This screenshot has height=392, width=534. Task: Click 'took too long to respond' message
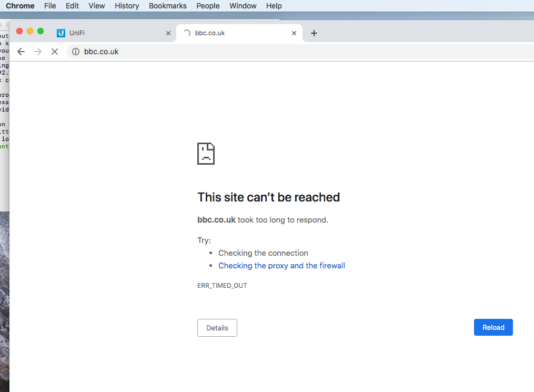click(x=283, y=220)
